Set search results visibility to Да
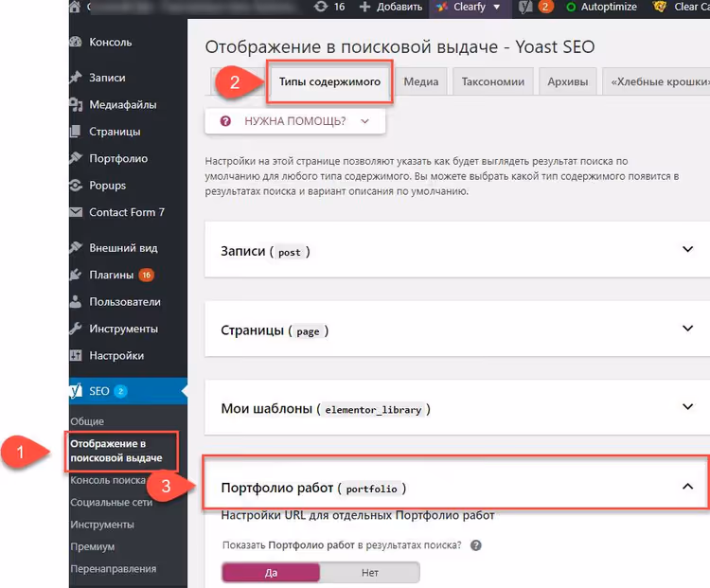The height and width of the screenshot is (588, 710). click(x=271, y=573)
